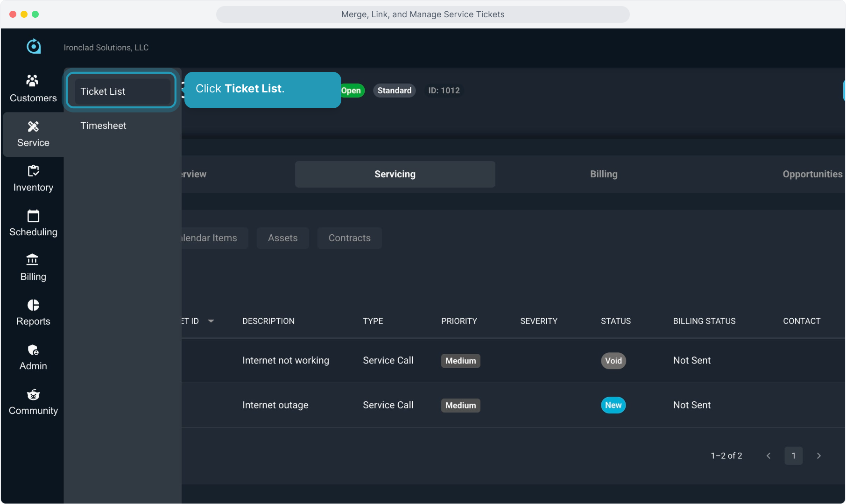Switch to the Billing tab
Image resolution: width=846 pixels, height=504 pixels.
click(603, 174)
